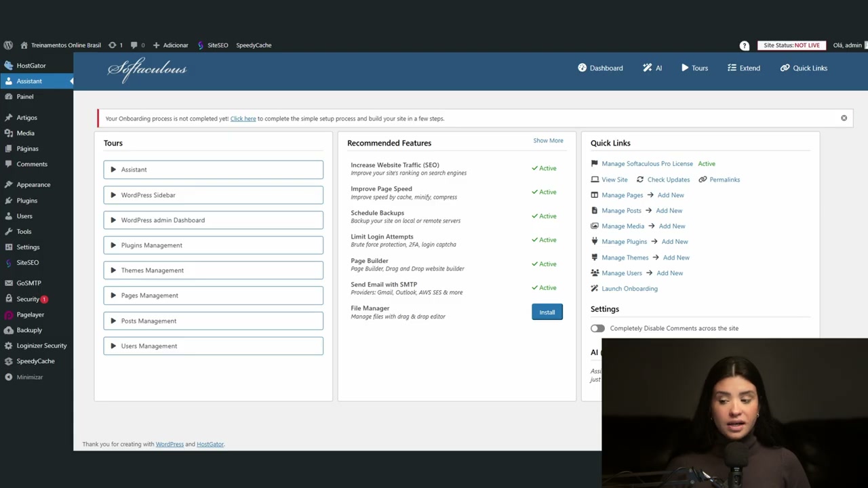Open Extend in Softaculous header
Viewport: 868px width, 488px height.
click(x=744, y=68)
